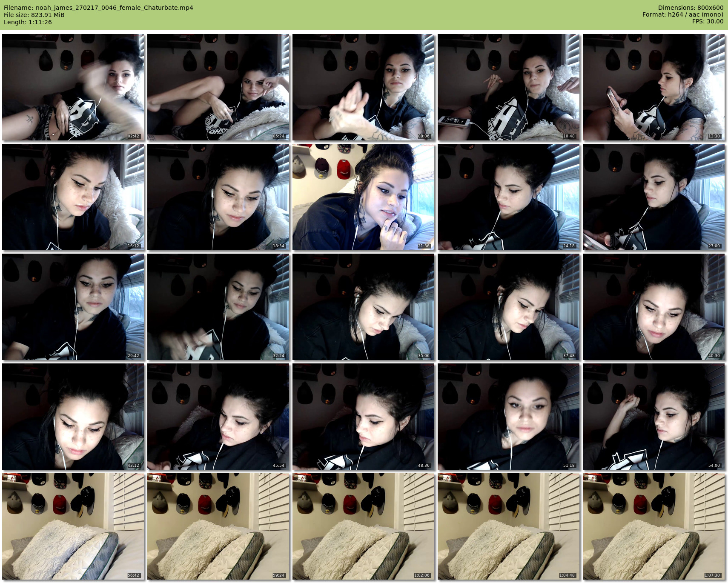Viewport: 728px width, 583px height.
Task: Select the thumbnail timestamped 56:42
Action: click(x=73, y=526)
